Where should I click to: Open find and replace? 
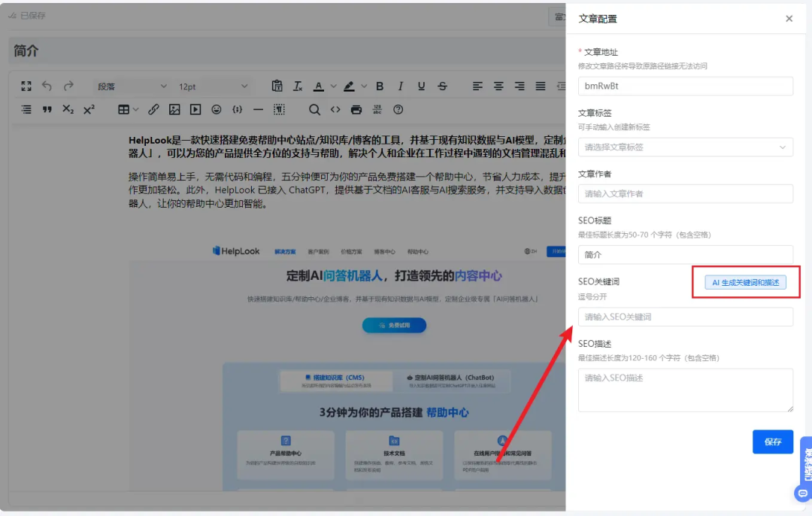tap(314, 109)
